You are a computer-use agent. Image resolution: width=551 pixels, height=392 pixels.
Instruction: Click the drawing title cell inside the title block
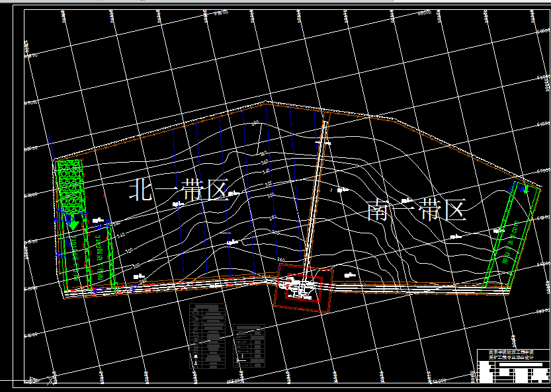click(x=521, y=364)
